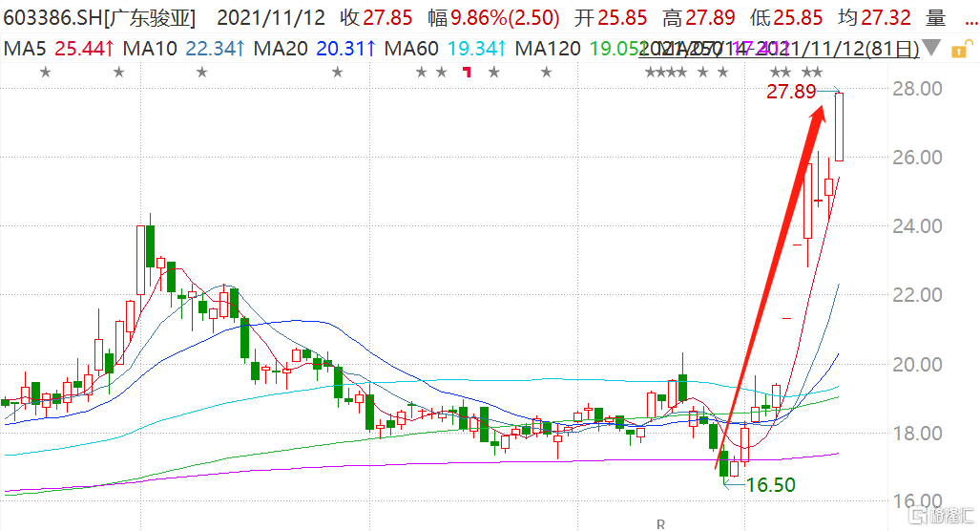
Task: Click the date range ending 2021/11/12(81日)
Action: coord(779,48)
